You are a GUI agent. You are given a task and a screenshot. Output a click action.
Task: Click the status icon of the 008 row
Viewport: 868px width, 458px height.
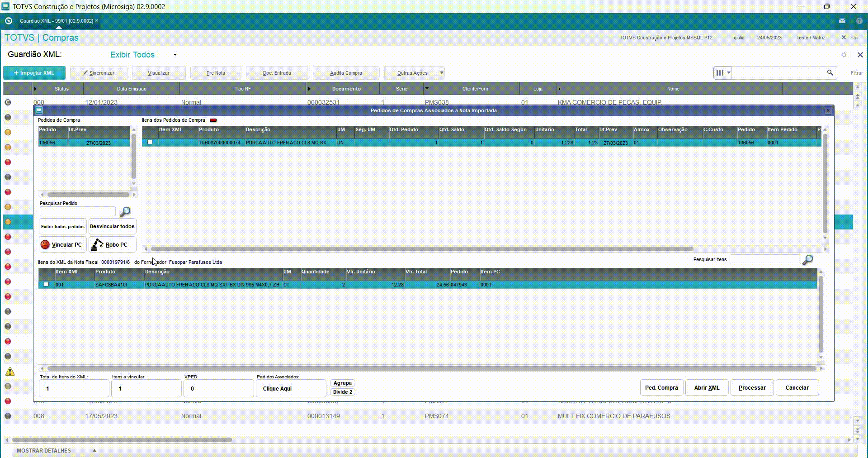pyautogui.click(x=8, y=416)
